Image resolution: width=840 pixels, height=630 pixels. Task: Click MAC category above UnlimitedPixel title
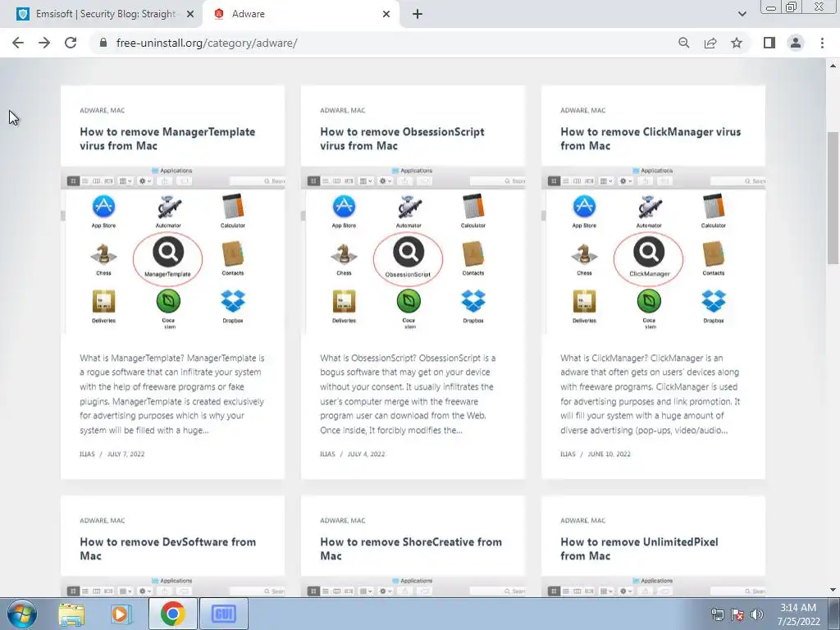(x=598, y=520)
